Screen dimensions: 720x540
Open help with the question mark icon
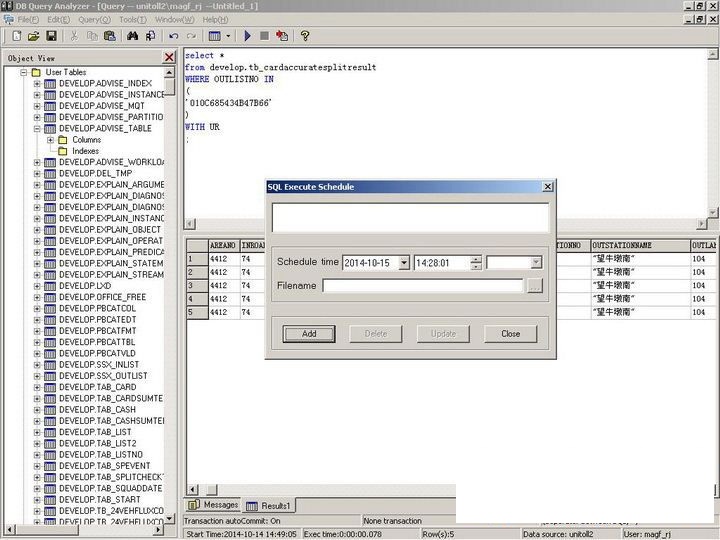(305, 36)
